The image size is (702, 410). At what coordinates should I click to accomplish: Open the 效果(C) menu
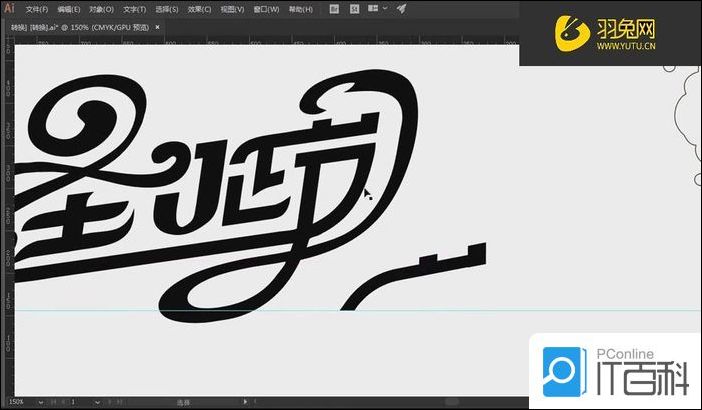pyautogui.click(x=199, y=9)
